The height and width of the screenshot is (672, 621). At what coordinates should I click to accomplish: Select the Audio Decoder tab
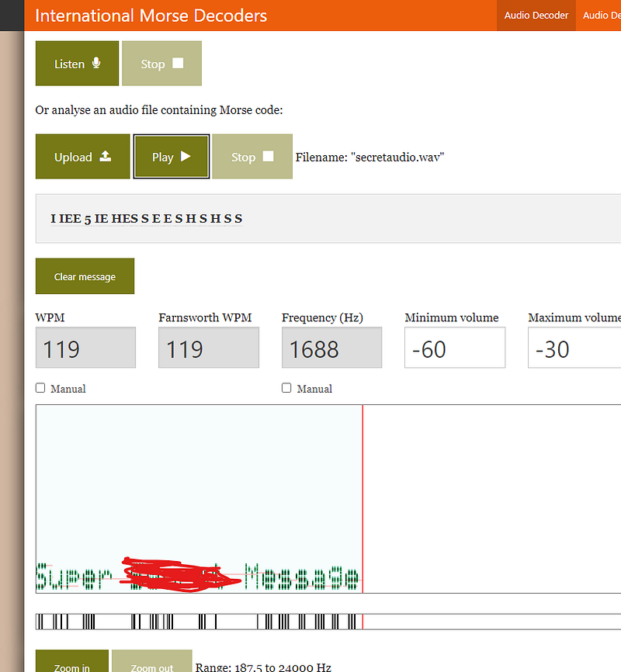tap(536, 16)
